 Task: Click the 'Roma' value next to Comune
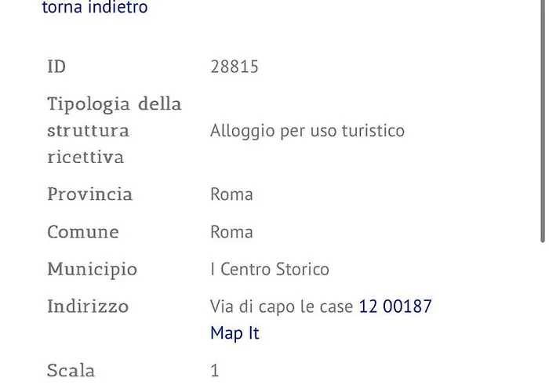click(x=231, y=232)
